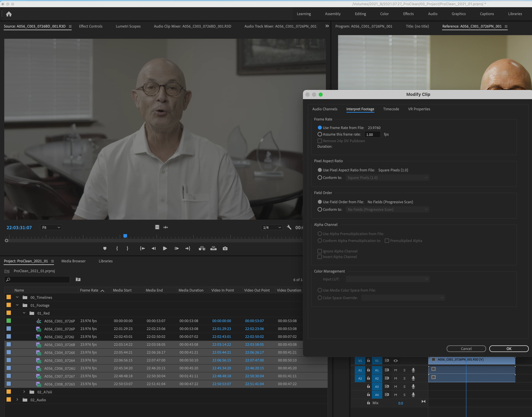Screen dimensions: 532x417
Task: Switch to the Timecode tab
Action: 391,109
